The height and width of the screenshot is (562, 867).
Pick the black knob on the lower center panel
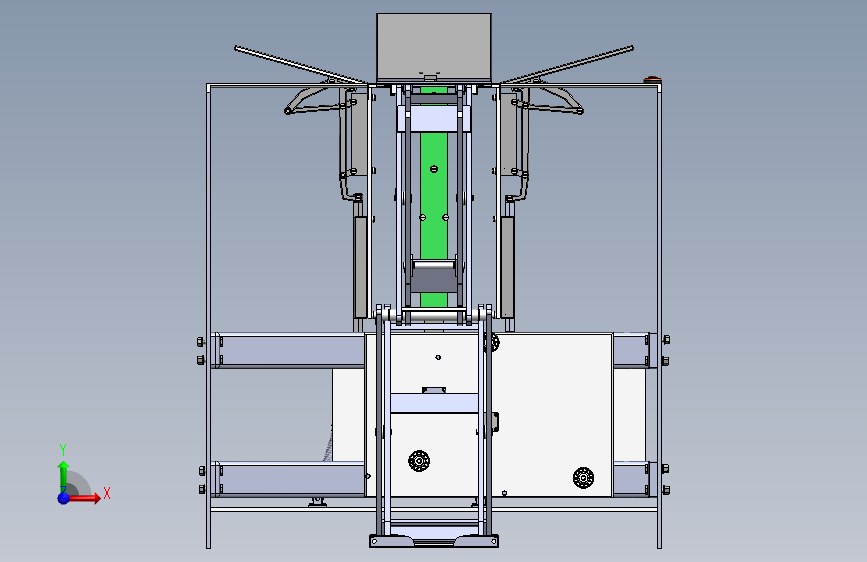point(419,461)
